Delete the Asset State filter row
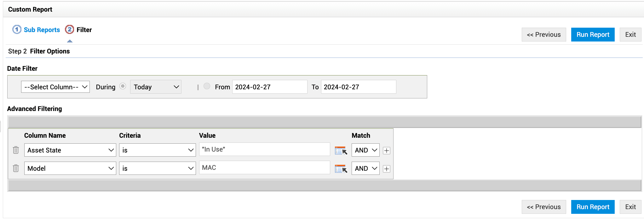 (x=16, y=150)
